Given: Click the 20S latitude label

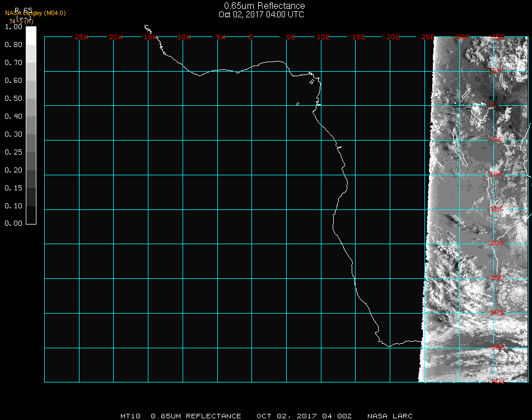Looking at the screenshot, I should coord(497,243).
